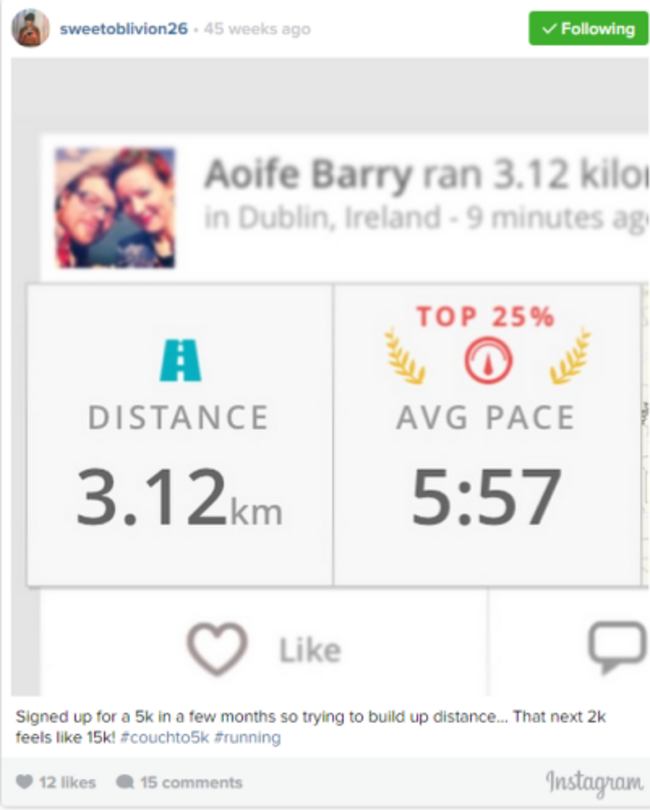Click the small heart next to 12 likes
Viewport: 650px width, 810px height.
(24, 782)
